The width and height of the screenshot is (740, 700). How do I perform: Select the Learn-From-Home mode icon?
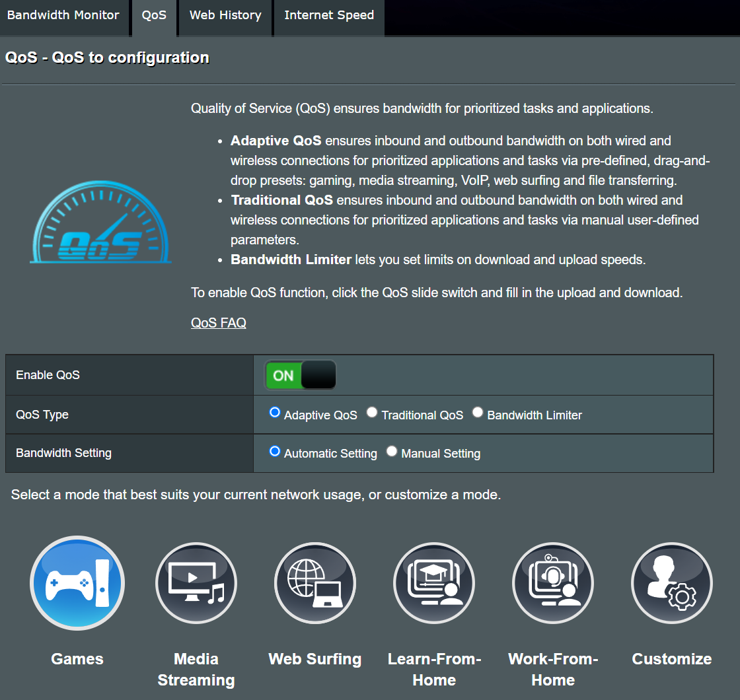434,583
